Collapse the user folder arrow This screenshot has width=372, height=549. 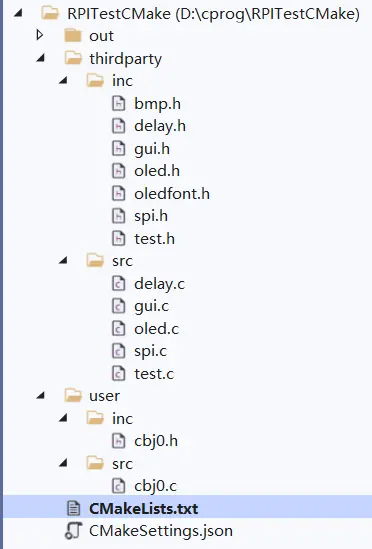click(x=41, y=396)
